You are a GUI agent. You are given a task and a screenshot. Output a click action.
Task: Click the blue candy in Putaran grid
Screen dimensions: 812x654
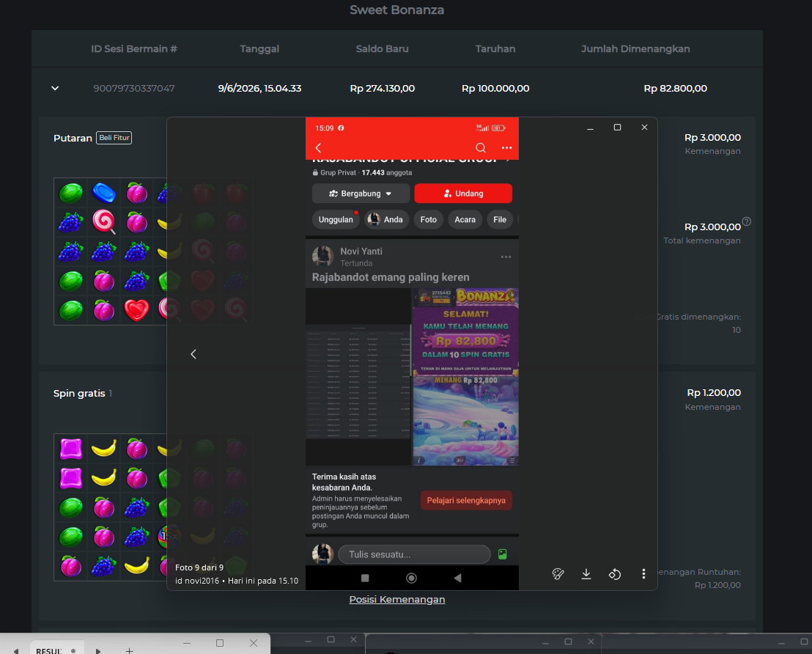[103, 193]
